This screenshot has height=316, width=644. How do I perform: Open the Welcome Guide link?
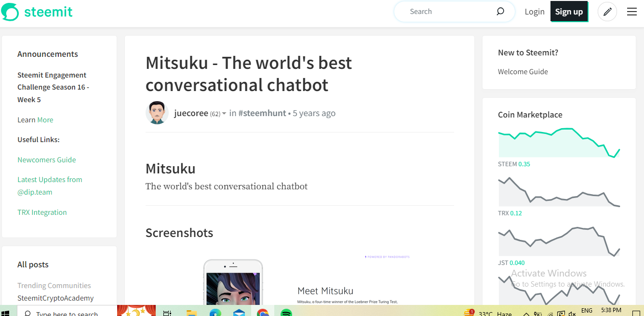(523, 71)
